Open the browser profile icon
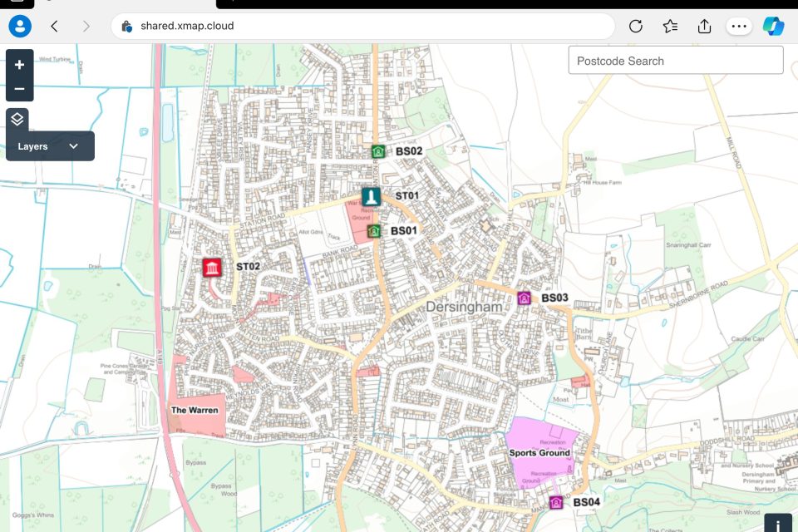798x532 pixels. pyautogui.click(x=20, y=26)
